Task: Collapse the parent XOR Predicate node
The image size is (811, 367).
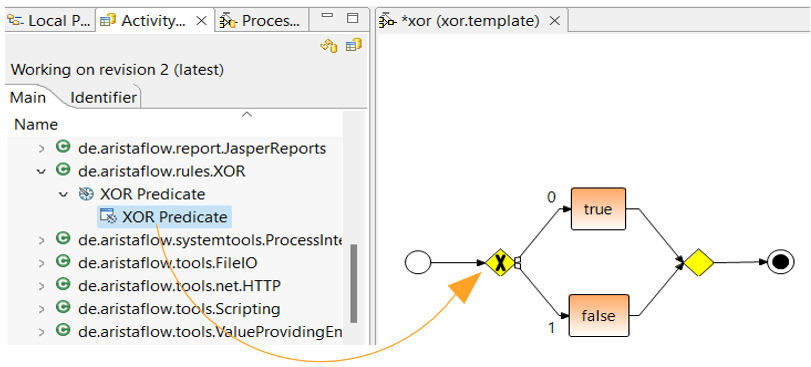Action: pos(64,194)
